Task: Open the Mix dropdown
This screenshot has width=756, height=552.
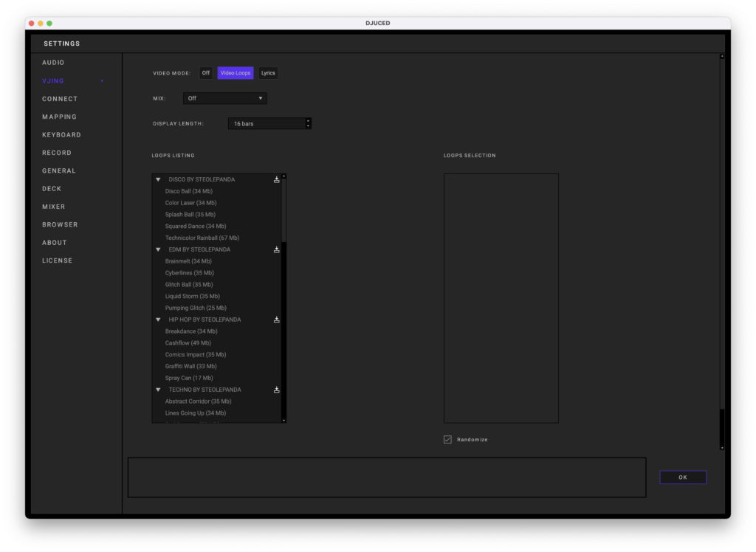Action: 225,98
